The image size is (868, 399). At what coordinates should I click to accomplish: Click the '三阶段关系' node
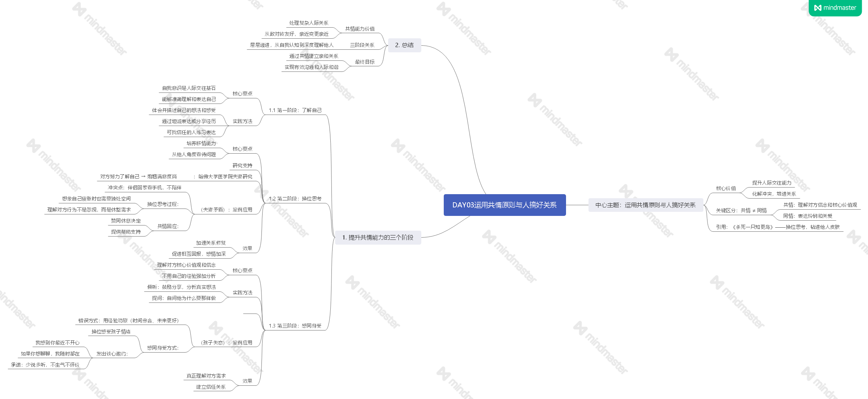click(x=362, y=45)
